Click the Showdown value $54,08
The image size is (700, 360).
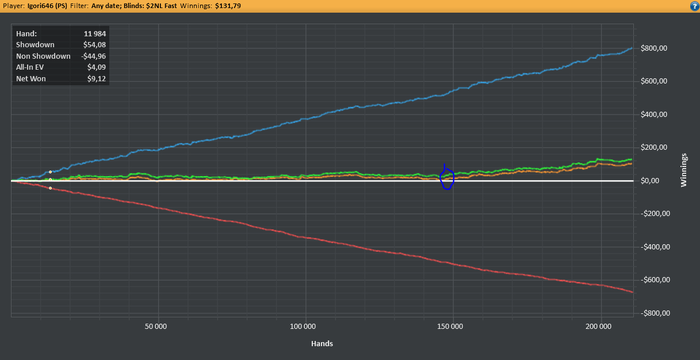[x=96, y=45]
